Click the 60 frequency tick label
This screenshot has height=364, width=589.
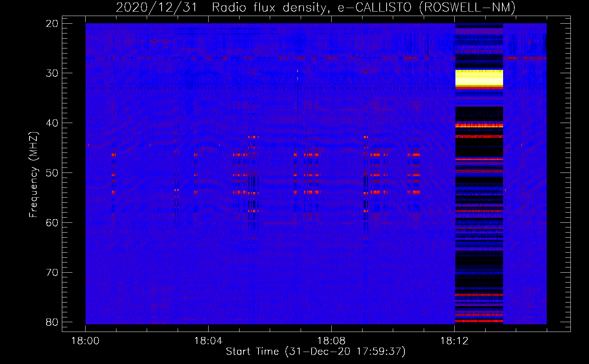52,223
